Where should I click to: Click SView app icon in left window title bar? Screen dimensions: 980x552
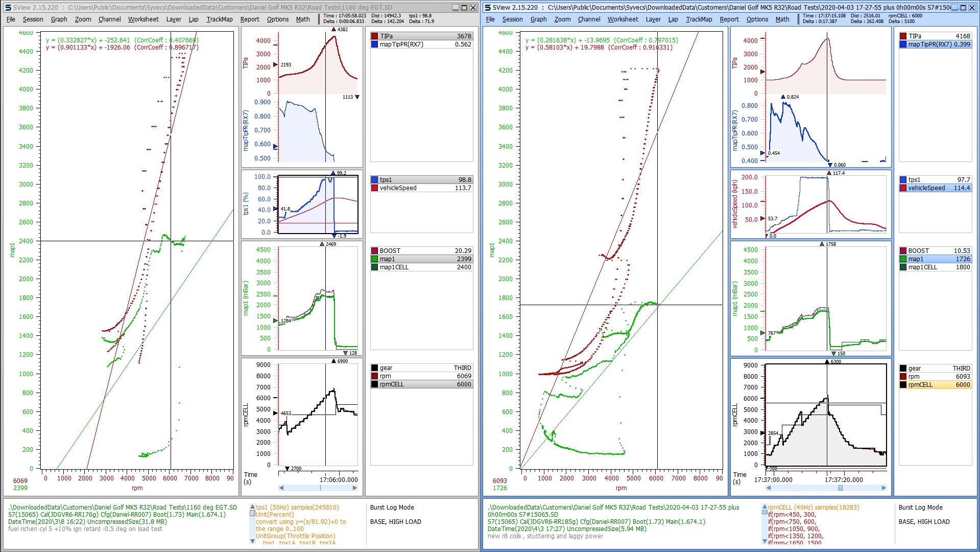[x=8, y=8]
